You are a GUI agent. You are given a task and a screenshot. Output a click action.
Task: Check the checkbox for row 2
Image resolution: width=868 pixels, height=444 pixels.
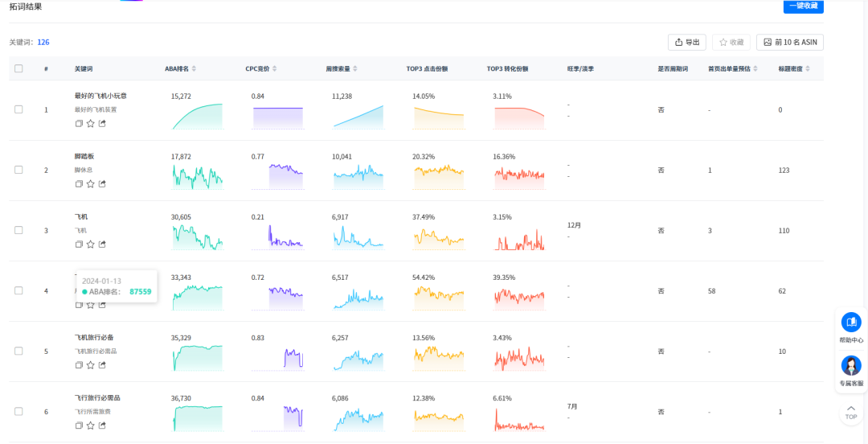click(18, 170)
